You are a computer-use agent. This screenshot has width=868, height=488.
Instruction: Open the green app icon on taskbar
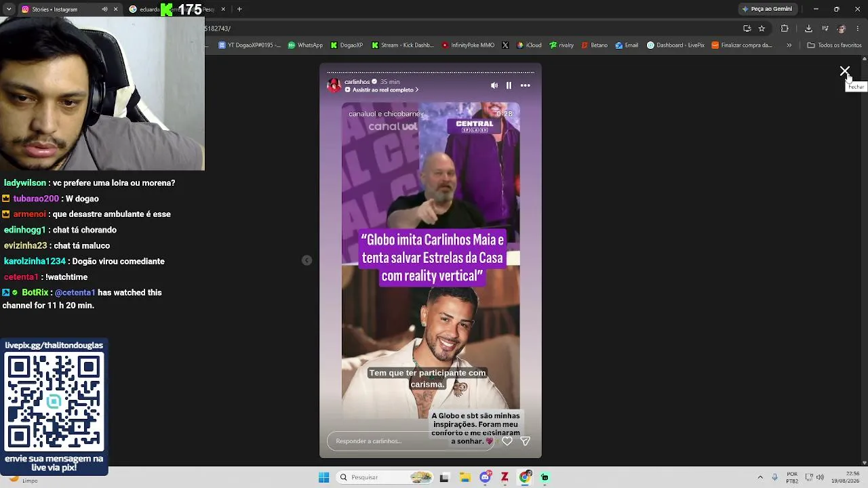(x=545, y=477)
